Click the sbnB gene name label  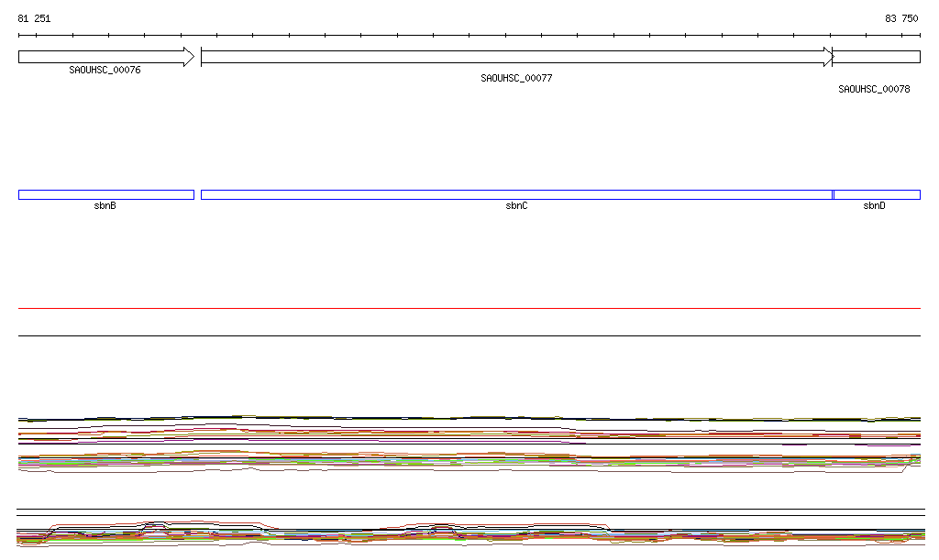tap(105, 206)
